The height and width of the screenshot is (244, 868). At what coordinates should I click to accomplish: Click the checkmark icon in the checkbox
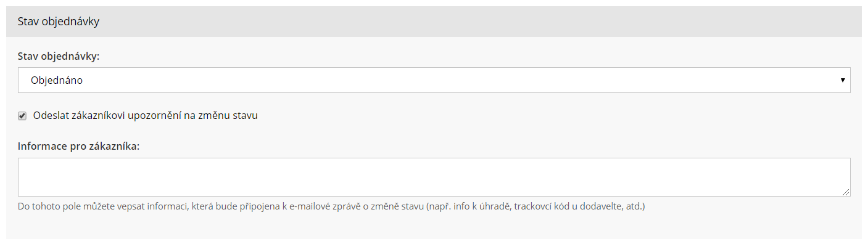coord(22,116)
